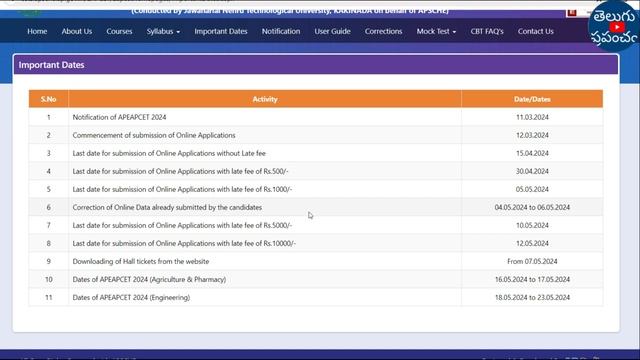Image resolution: width=640 pixels, height=360 pixels.
Task: Click 'From 07.05.2024' date cell
Action: coord(532,261)
